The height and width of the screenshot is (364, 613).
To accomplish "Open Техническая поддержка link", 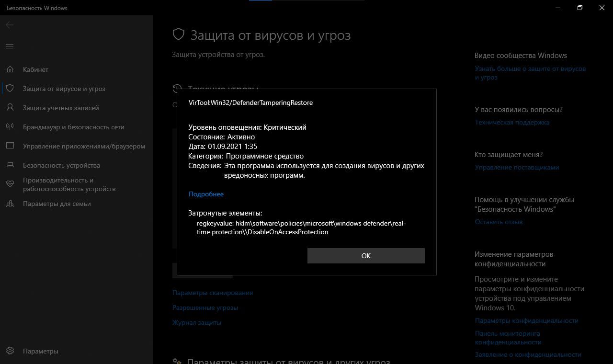I will pyautogui.click(x=512, y=122).
